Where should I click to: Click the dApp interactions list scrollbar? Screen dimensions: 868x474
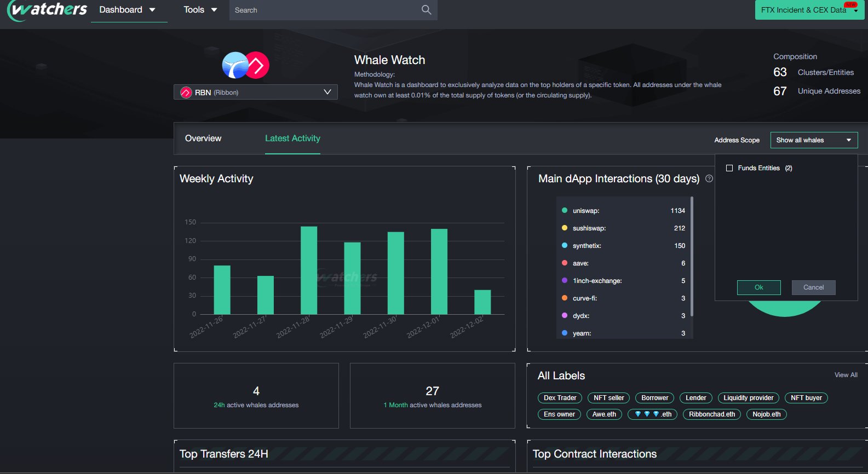click(692, 256)
